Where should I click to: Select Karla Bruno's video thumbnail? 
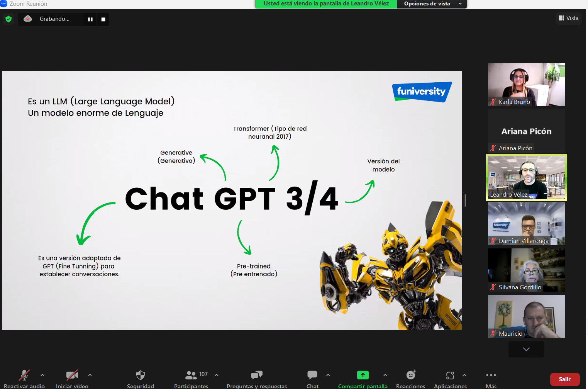[527, 85]
